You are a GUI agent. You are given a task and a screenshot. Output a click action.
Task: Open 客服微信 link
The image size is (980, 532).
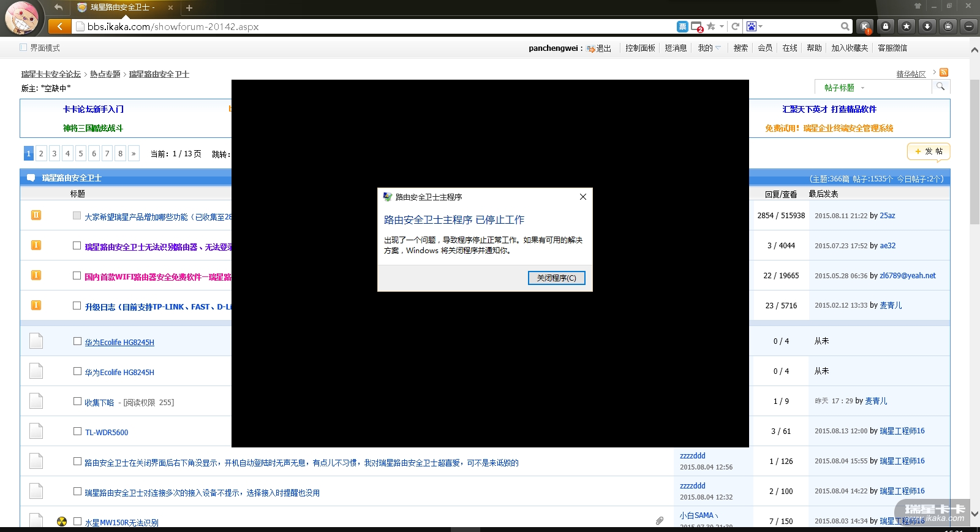click(892, 48)
